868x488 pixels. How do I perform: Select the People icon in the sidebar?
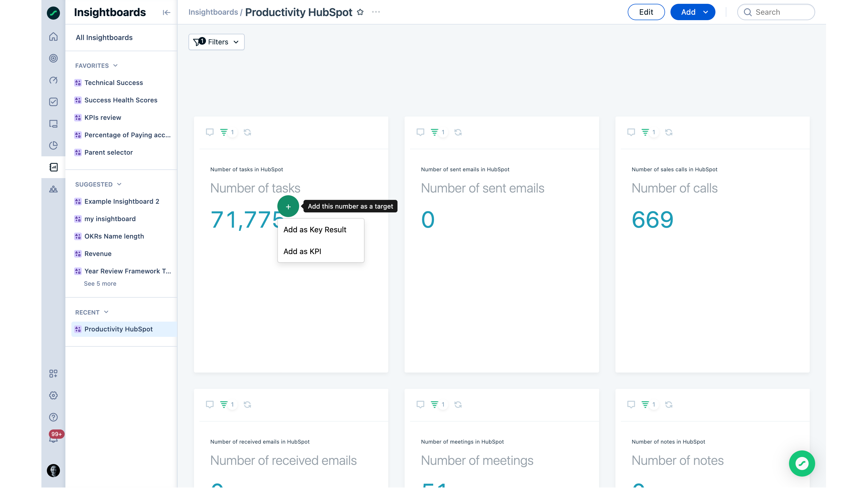[53, 190]
